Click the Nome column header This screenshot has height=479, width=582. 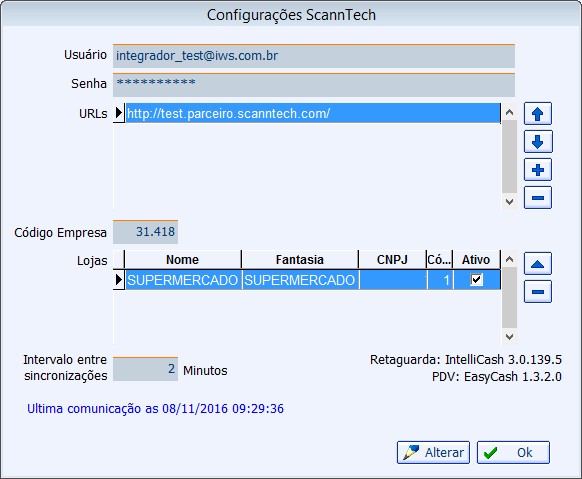coord(183,259)
